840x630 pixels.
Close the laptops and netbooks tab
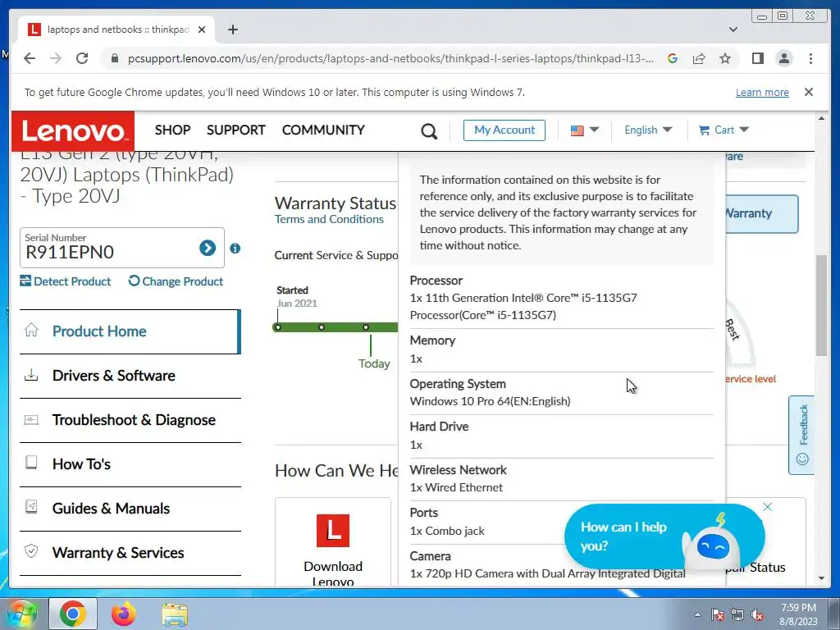tap(202, 30)
